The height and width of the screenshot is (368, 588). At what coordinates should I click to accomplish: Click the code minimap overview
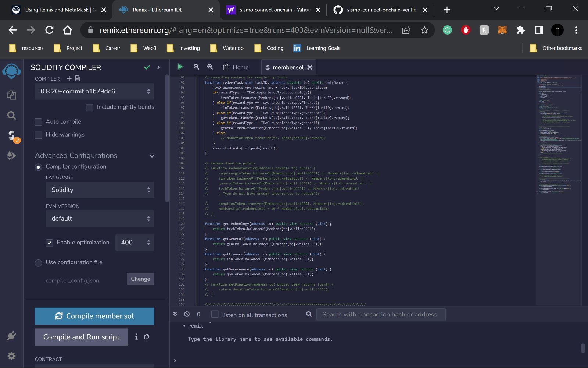559,134
